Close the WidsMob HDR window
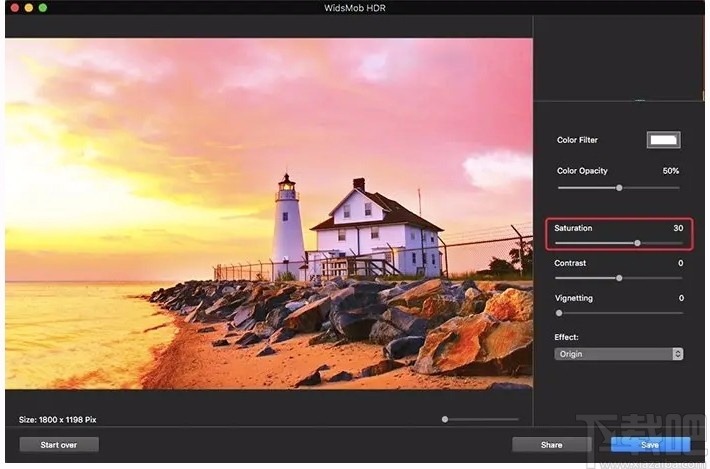Image resolution: width=710 pixels, height=469 pixels. click(14, 8)
